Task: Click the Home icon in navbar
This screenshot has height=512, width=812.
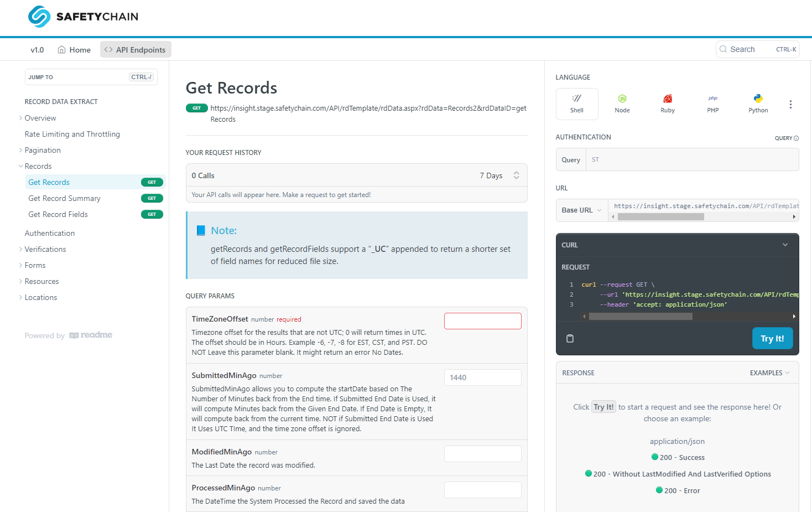Action: click(62, 49)
